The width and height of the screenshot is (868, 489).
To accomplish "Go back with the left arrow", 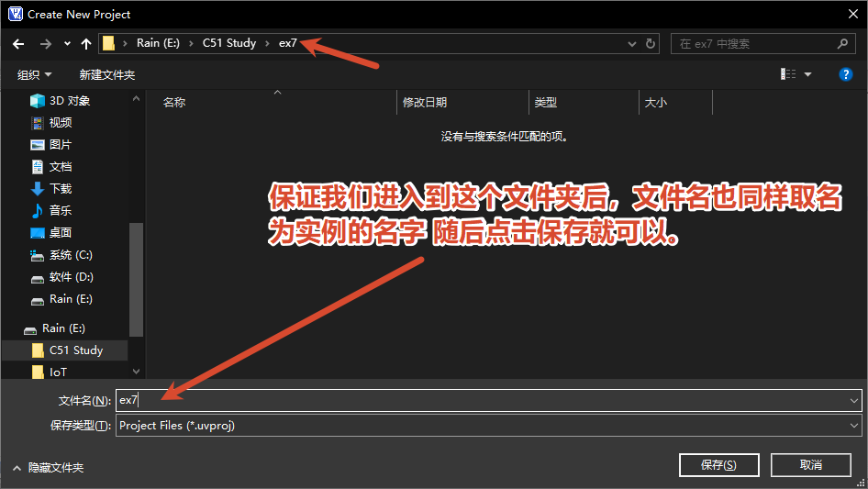I will 18,44.
